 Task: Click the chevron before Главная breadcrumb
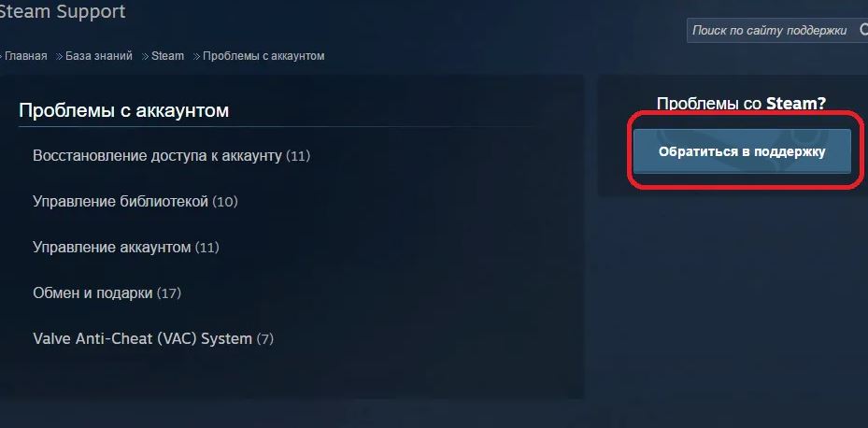(1, 56)
